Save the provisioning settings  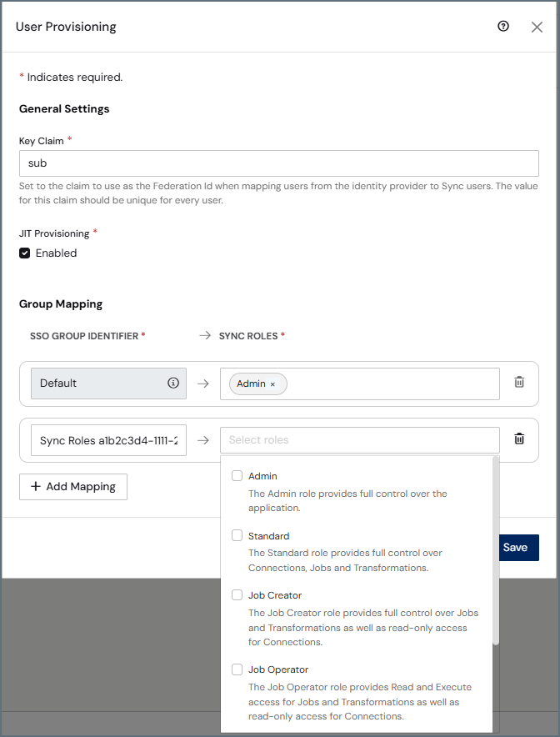tap(518, 548)
